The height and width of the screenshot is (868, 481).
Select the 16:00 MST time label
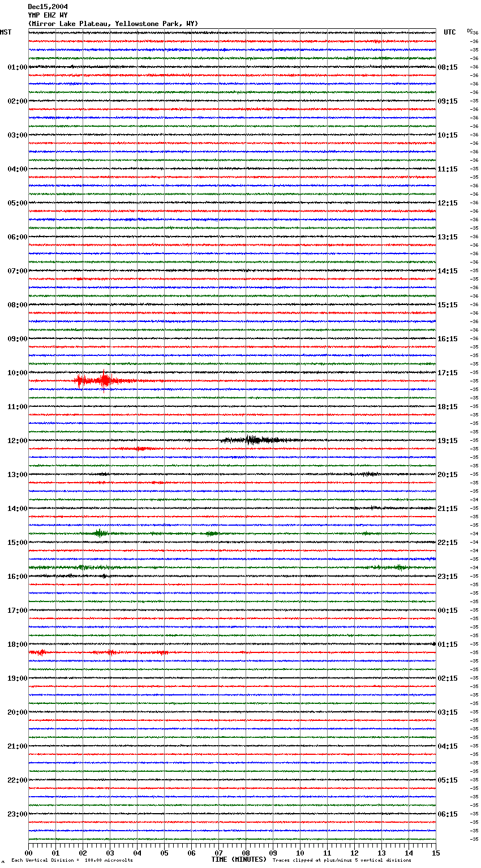(17, 577)
